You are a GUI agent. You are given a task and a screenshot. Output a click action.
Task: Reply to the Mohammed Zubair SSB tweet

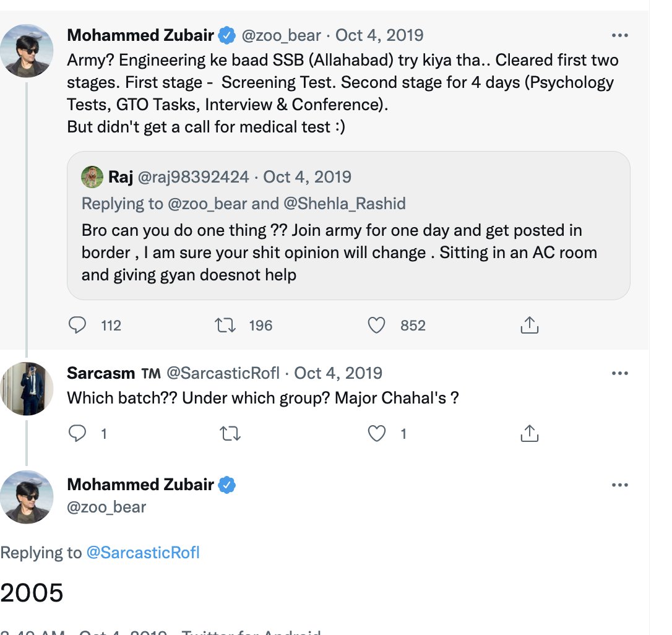tap(77, 325)
